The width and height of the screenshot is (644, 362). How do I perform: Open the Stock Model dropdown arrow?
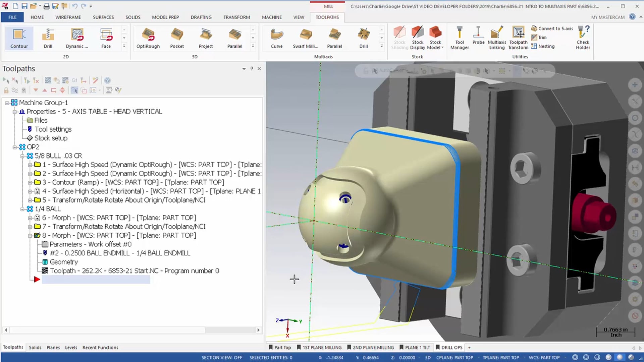pyautogui.click(x=443, y=48)
